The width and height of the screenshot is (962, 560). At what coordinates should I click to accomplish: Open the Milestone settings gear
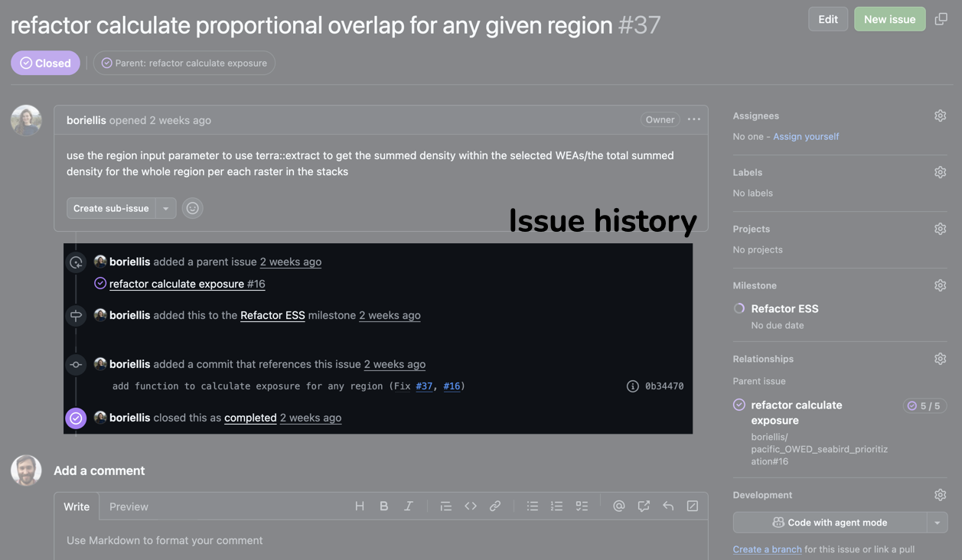click(940, 286)
